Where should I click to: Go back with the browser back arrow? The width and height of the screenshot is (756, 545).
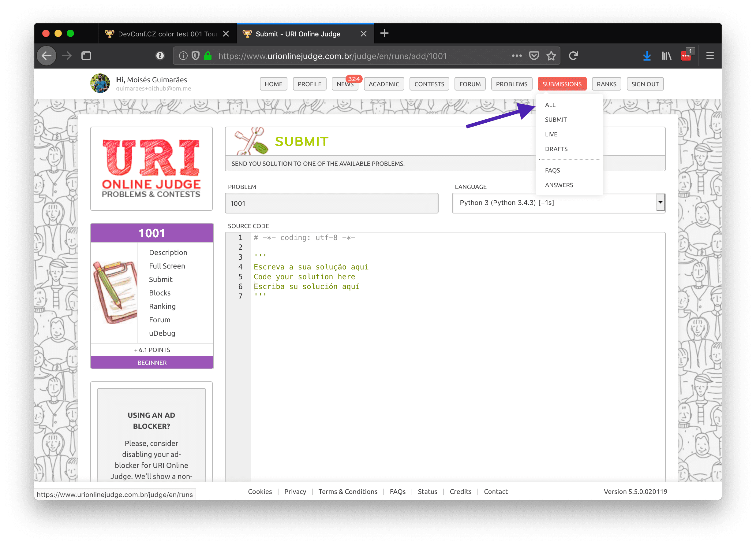[46, 56]
